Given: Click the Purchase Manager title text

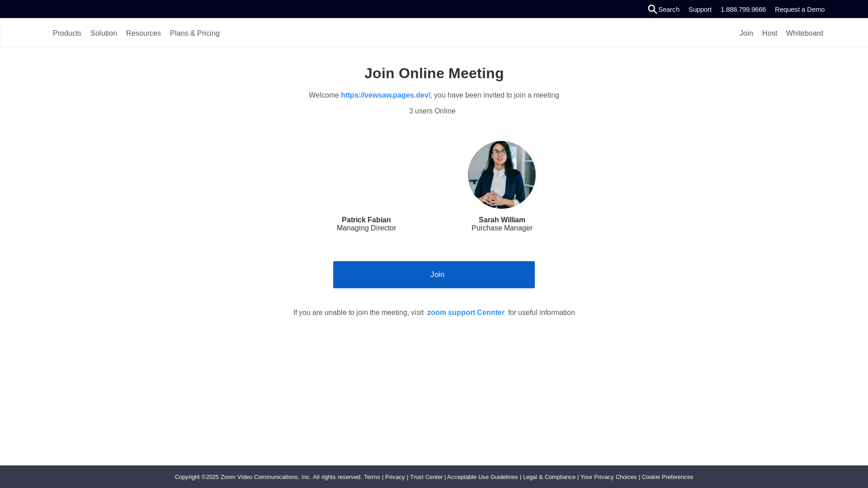Looking at the screenshot, I should point(502,228).
